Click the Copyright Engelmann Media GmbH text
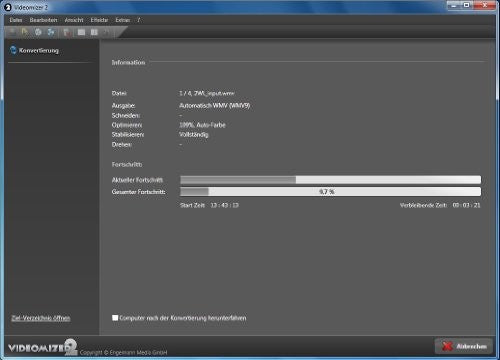This screenshot has height=360, width=500. (123, 352)
